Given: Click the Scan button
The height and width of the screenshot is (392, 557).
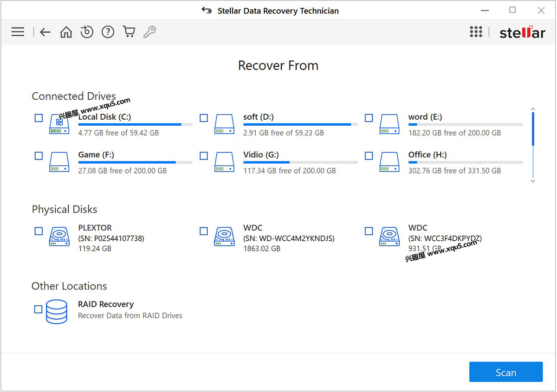Looking at the screenshot, I should (506, 373).
